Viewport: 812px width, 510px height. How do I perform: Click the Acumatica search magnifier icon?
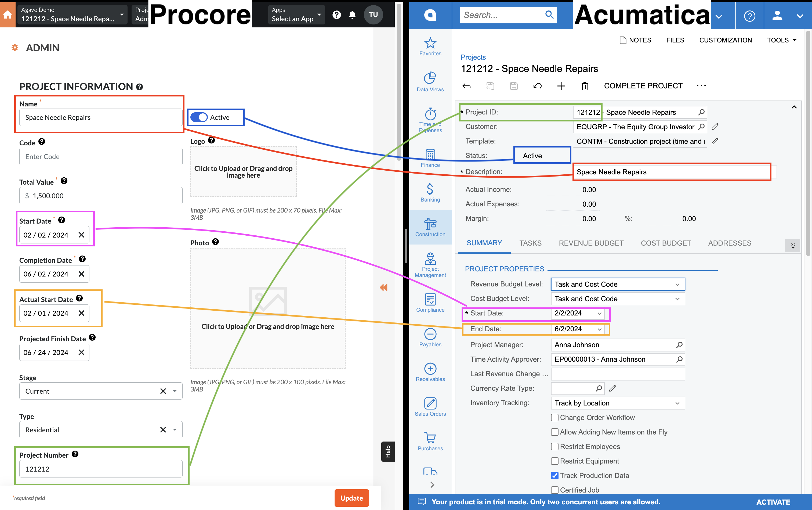tap(549, 15)
